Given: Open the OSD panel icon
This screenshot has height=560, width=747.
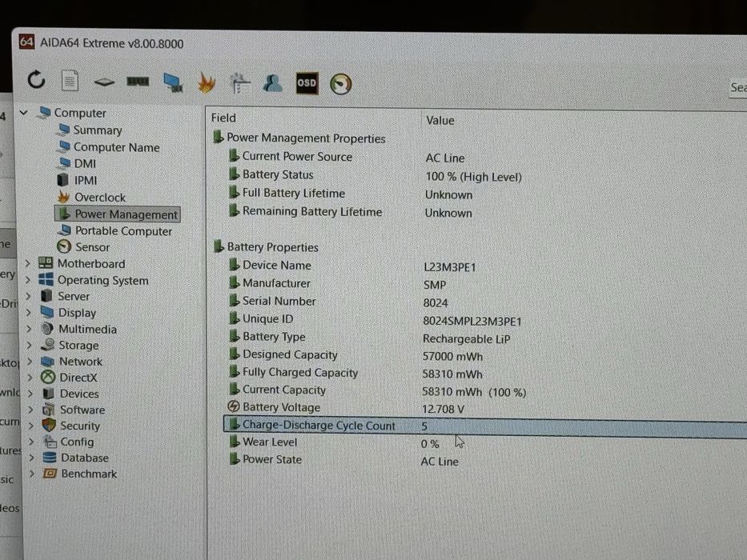Looking at the screenshot, I should 307,83.
